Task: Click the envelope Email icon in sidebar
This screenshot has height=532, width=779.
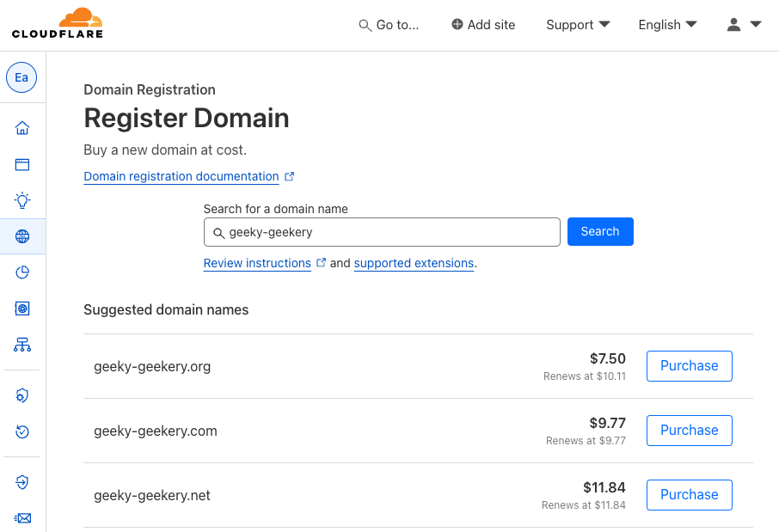Action: coord(22,517)
